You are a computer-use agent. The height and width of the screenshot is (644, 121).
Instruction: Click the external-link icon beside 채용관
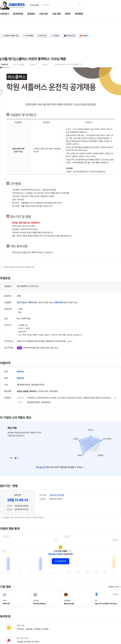pyautogui.click(x=80, y=65)
